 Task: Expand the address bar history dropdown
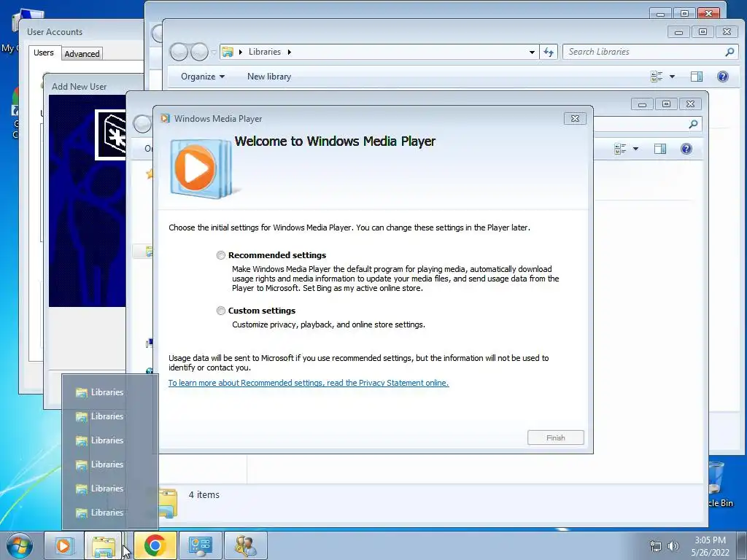tap(532, 52)
